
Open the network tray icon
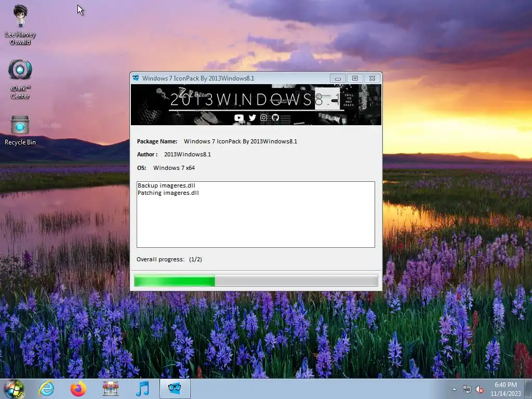tap(467, 389)
